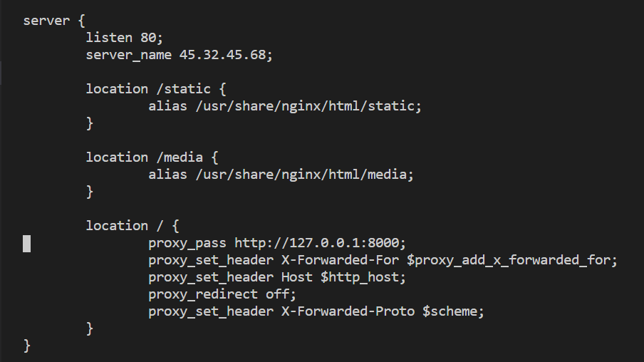Screen dimensions: 644x362
Task: Click '$proxy_add_x_forwarded_for' variable
Action: pos(509,260)
